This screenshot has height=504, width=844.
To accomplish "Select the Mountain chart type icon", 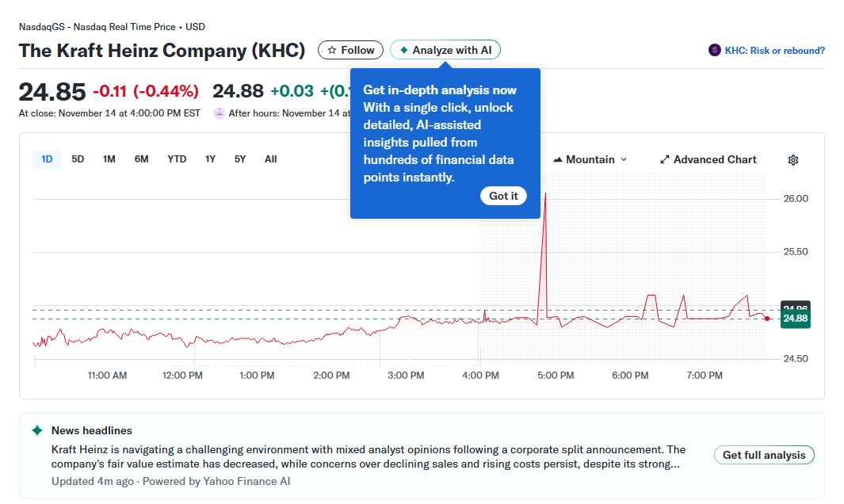I will [558, 159].
